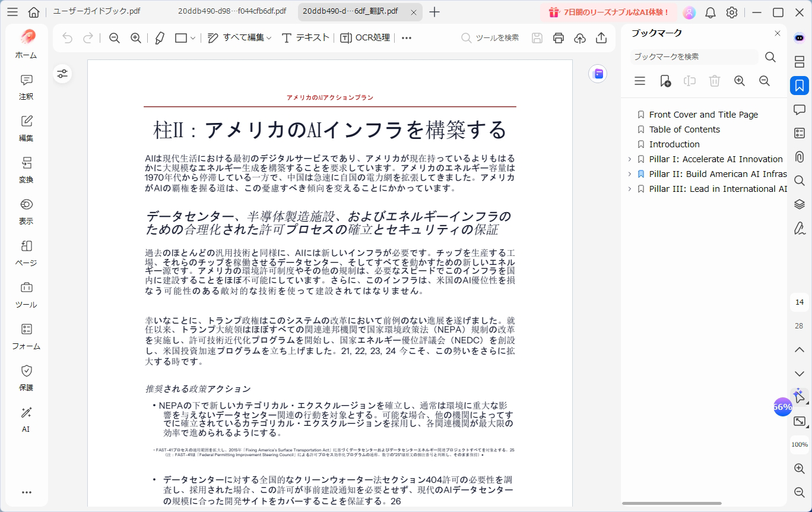
Task: Go to the home screen icon in title bar
Action: [34, 12]
